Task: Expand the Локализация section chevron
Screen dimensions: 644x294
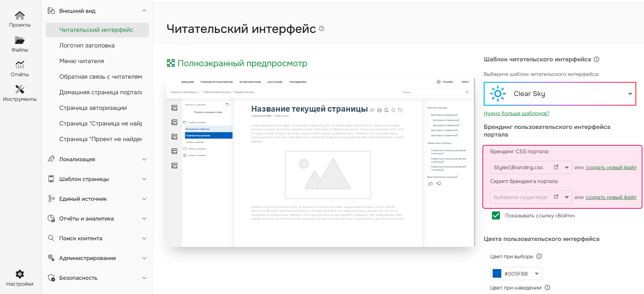Action: 144,159
